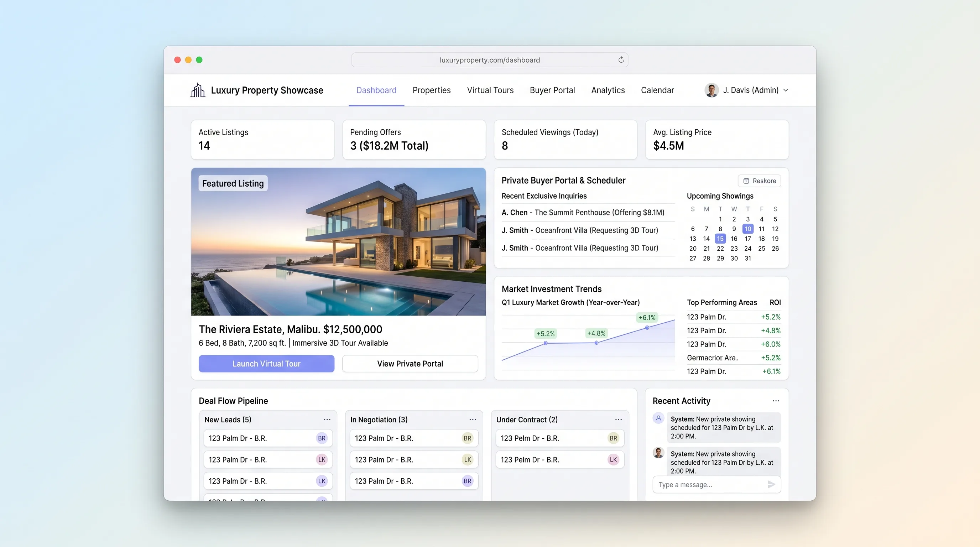The image size is (980, 547).
Task: Click the LK avatar on the In Negotiation card
Action: [x=467, y=459]
